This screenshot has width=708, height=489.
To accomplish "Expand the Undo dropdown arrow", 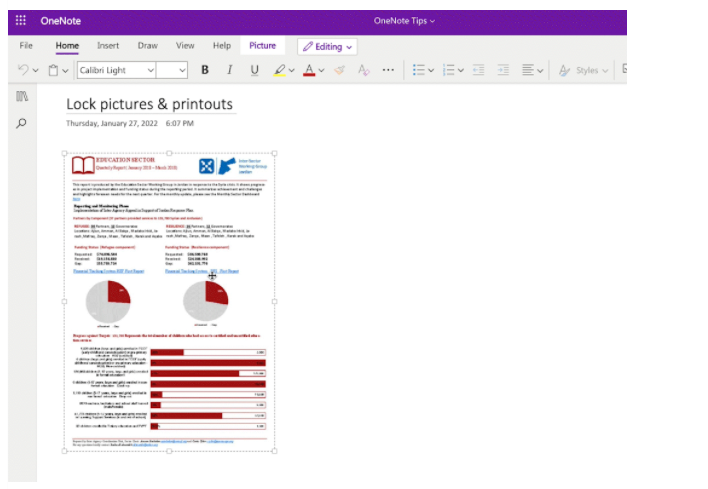I will 35,70.
